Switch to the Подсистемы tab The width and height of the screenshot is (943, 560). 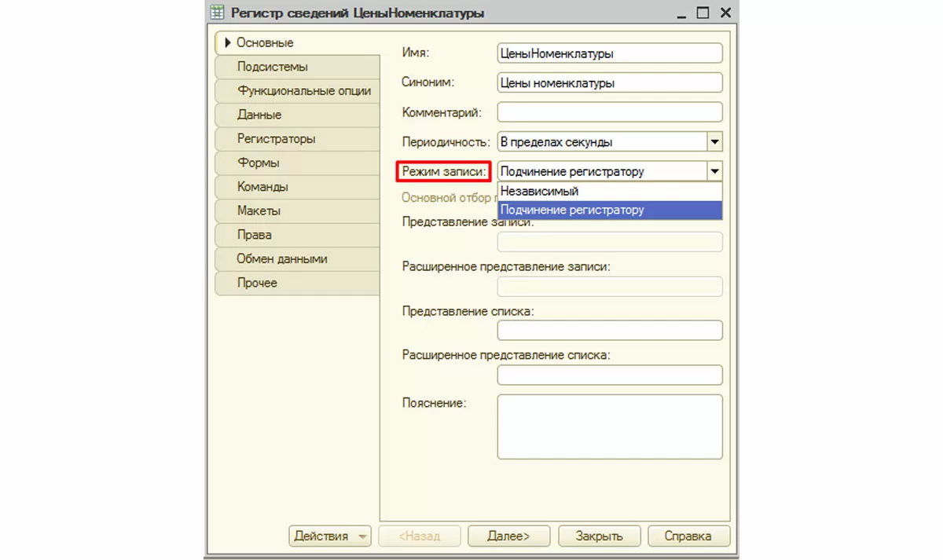pos(272,67)
